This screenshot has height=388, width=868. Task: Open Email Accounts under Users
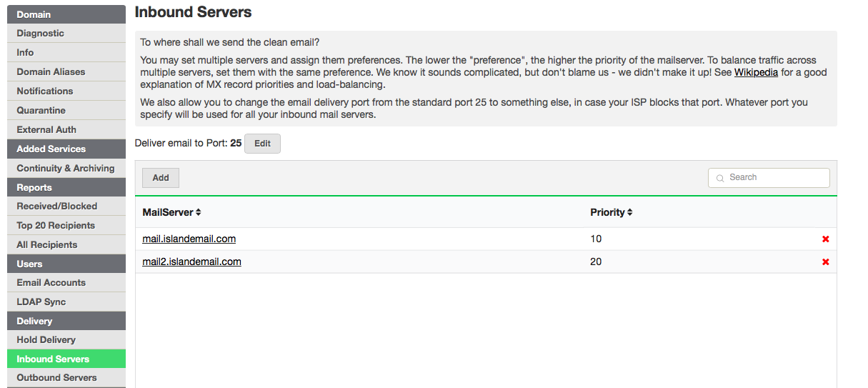point(66,283)
